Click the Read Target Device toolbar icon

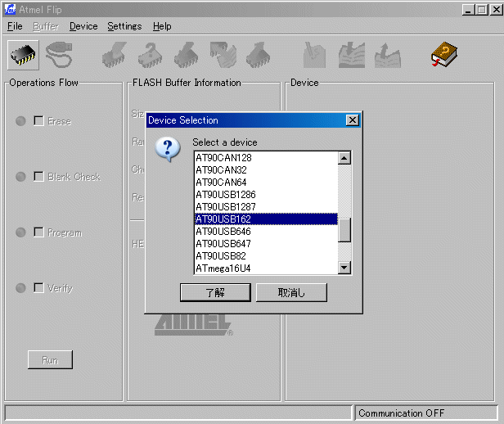(x=258, y=55)
